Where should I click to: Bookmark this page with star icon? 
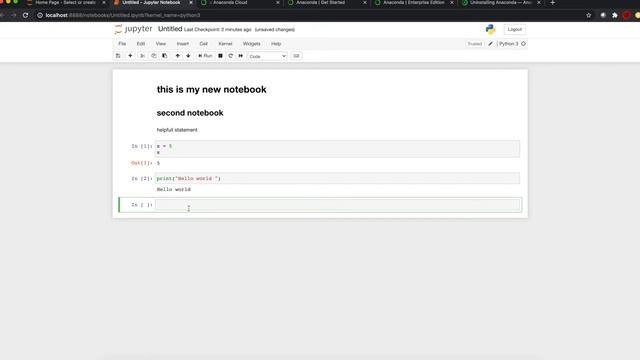coord(589,15)
